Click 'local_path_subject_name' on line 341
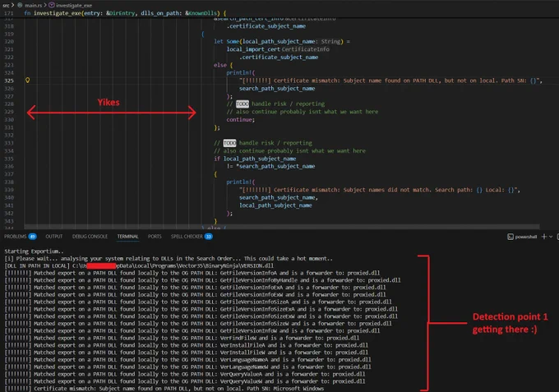This screenshot has height=392, width=559. [275, 205]
